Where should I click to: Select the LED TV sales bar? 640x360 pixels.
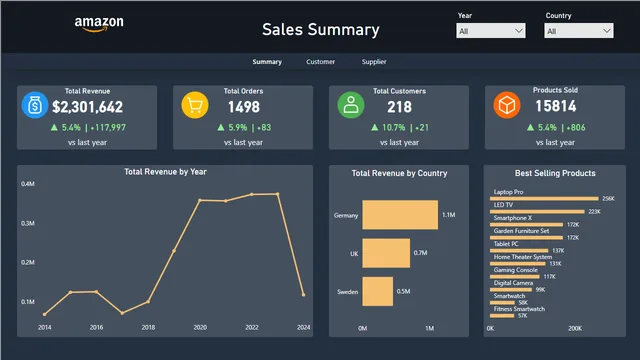pos(537,212)
